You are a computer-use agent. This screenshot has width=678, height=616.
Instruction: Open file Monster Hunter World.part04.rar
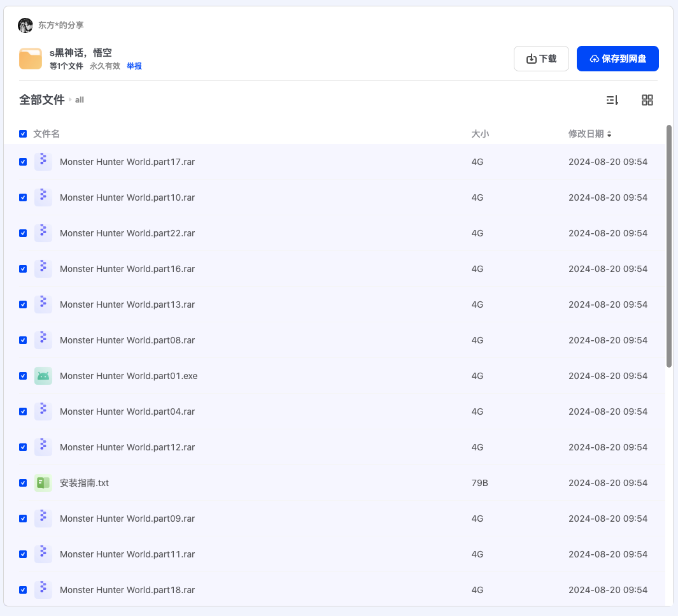[127, 412]
